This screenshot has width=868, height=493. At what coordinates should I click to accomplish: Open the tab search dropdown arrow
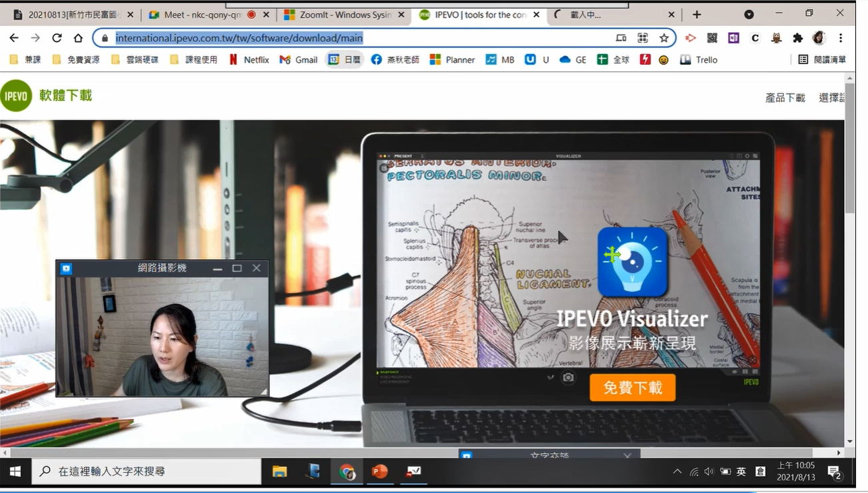pos(749,14)
